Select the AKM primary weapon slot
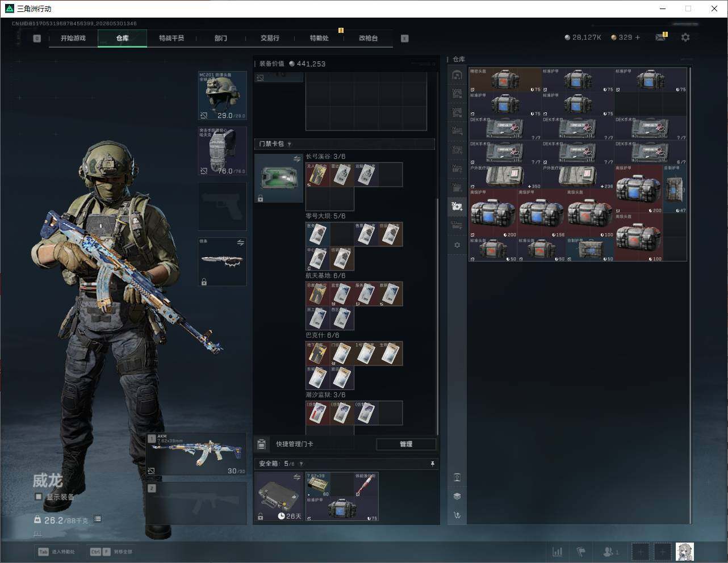This screenshot has width=728, height=563. tap(196, 454)
